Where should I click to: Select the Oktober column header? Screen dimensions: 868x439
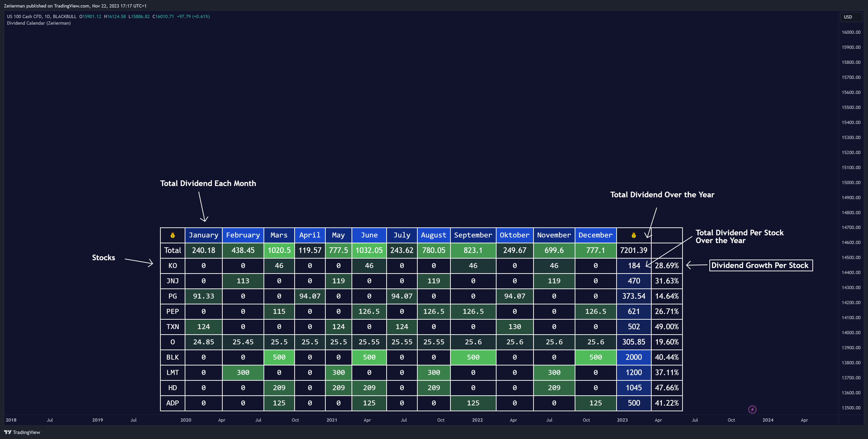[515, 235]
